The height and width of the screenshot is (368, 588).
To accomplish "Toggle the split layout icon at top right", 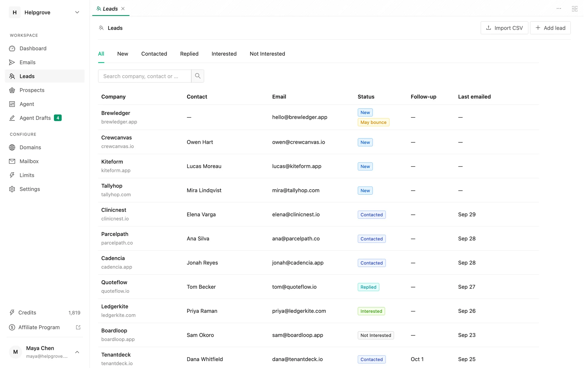I will (x=575, y=9).
